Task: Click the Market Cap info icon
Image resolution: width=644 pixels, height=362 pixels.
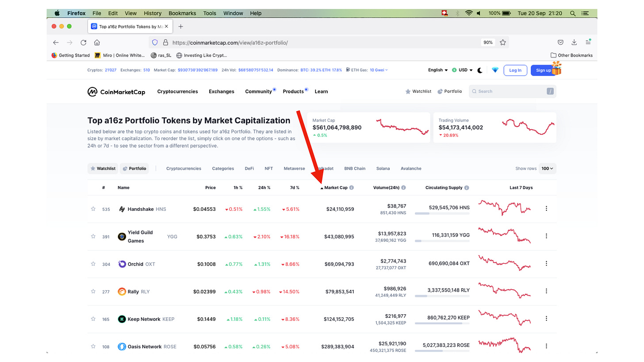Action: pyautogui.click(x=352, y=188)
